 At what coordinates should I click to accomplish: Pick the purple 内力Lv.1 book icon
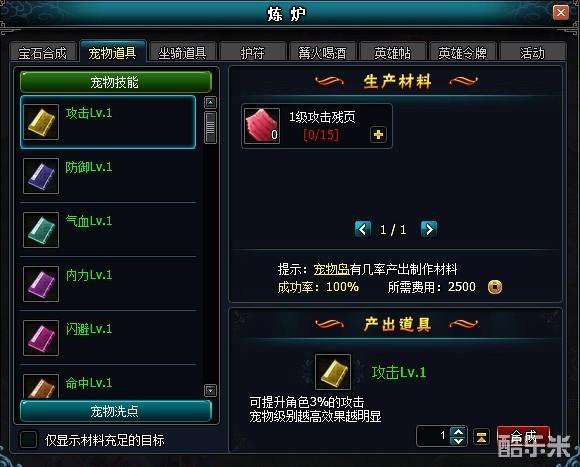point(41,284)
